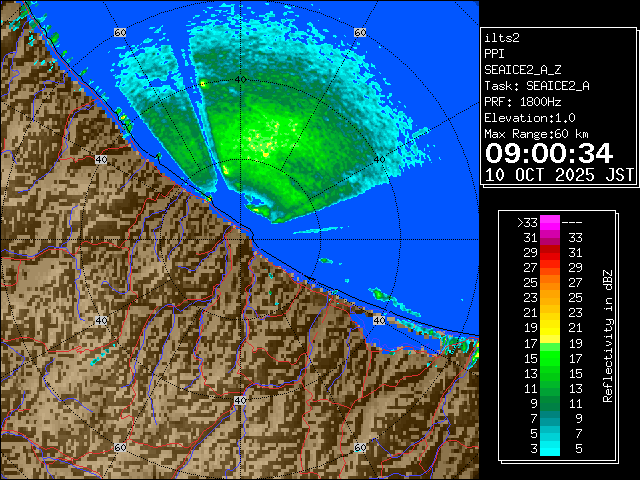Click the PRF: 1800Hz label
The width and height of the screenshot is (640, 480).
point(522,102)
